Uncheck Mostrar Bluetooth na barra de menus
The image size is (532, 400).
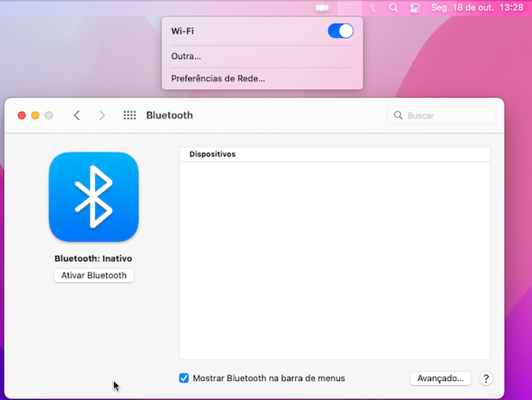(x=184, y=378)
